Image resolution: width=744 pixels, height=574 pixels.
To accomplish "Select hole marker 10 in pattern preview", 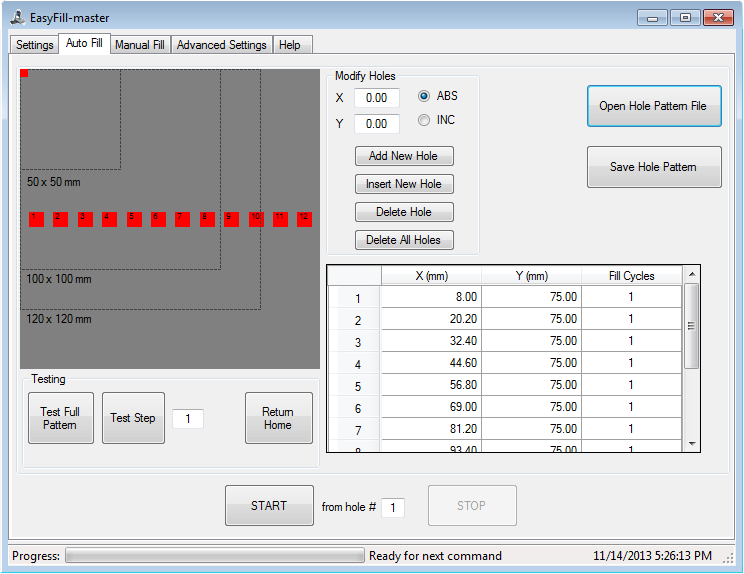I will coord(257,219).
